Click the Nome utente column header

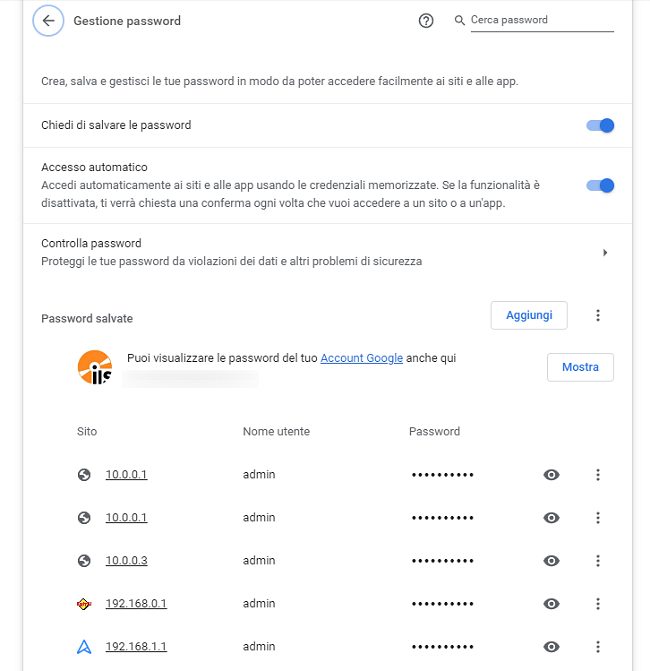tap(276, 431)
